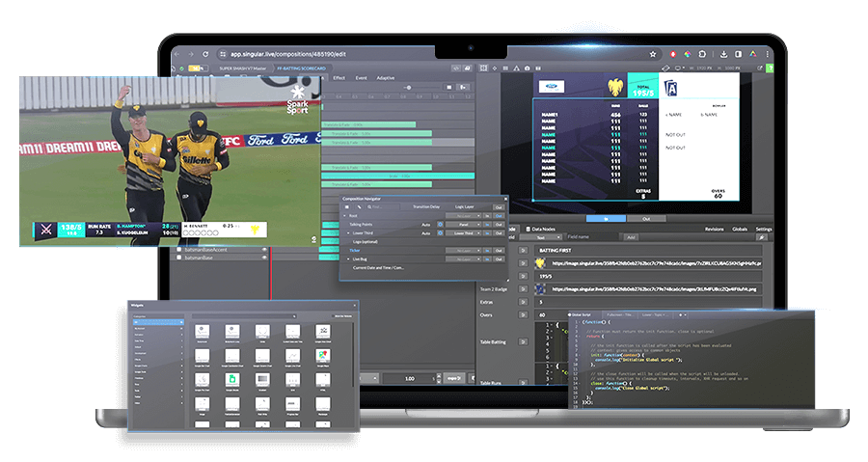Go back in the browser
The height and width of the screenshot is (462, 868).
pos(177,54)
